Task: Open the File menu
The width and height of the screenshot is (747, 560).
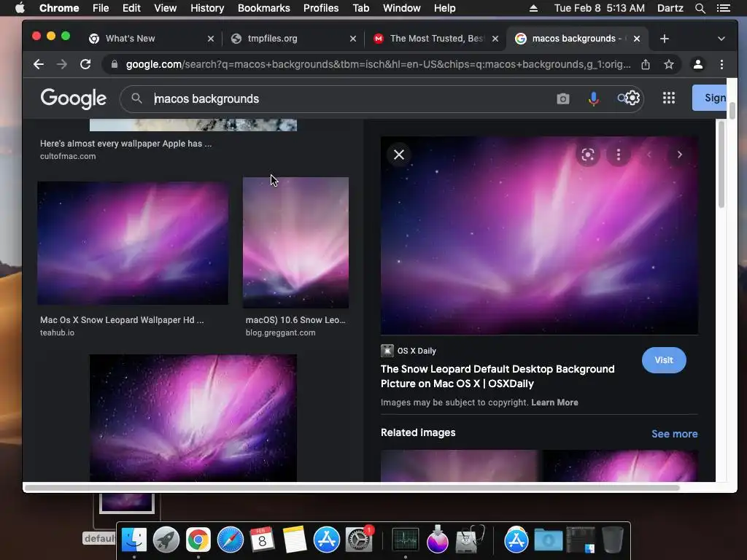Action: click(x=101, y=8)
